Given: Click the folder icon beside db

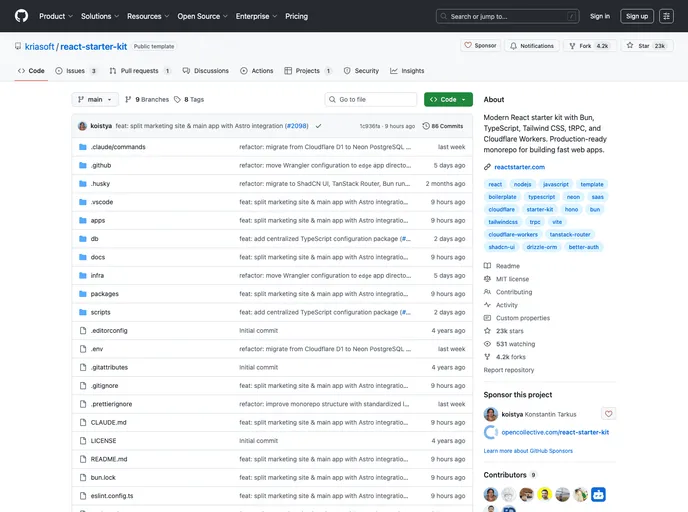Looking at the screenshot, I should (82, 239).
